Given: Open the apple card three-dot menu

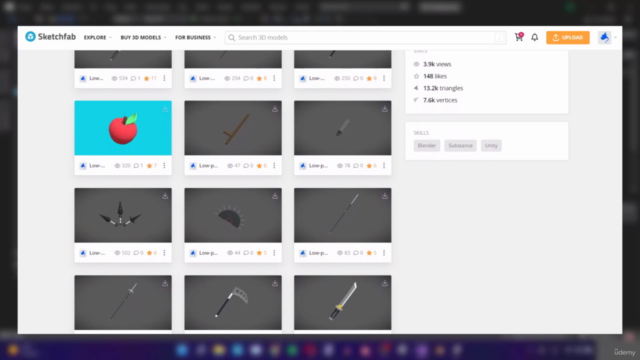Looking at the screenshot, I should coord(164,166).
